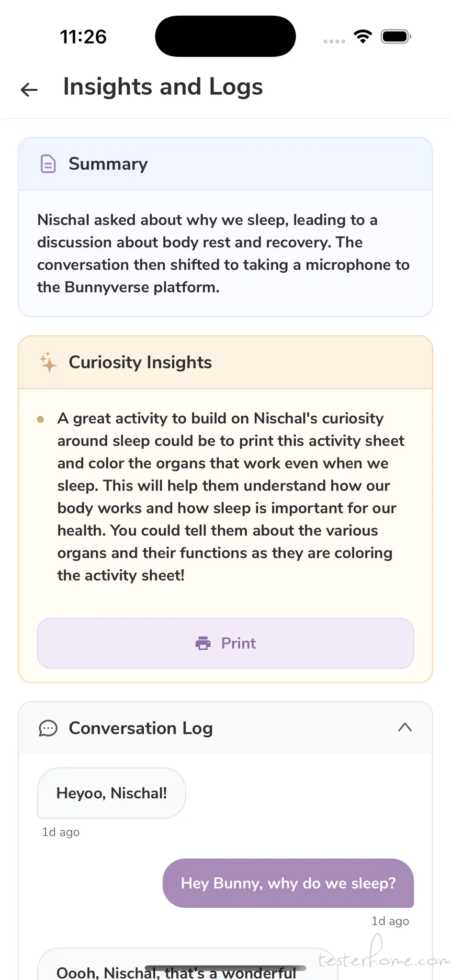The image size is (451, 980).
Task: Click the Summary document icon
Action: point(48,164)
